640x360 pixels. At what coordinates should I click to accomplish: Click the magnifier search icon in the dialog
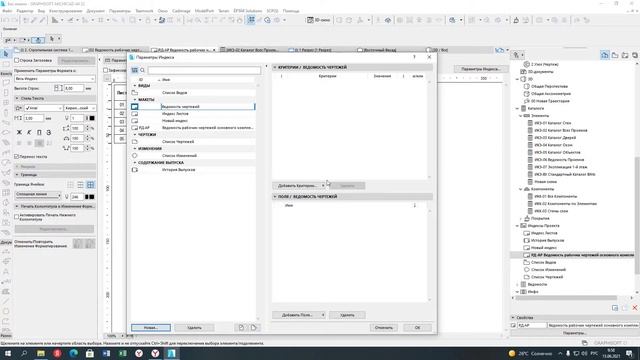(142, 70)
